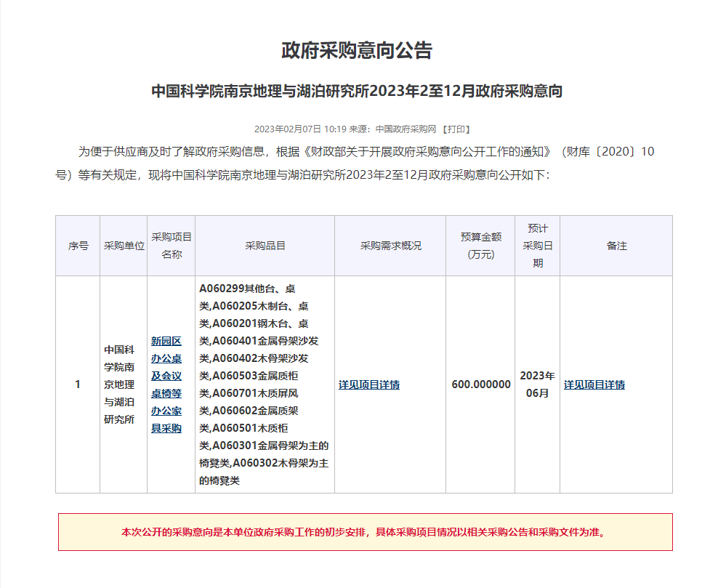Click the 预计采购日期 column header

[538, 246]
